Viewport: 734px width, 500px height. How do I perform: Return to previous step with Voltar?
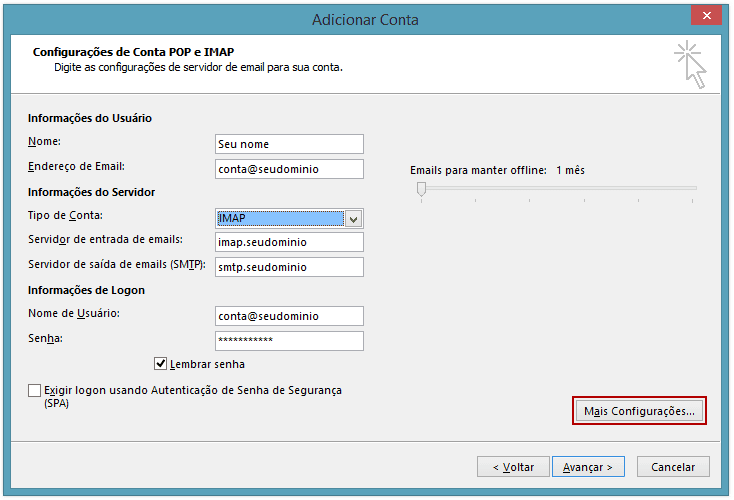(x=513, y=467)
